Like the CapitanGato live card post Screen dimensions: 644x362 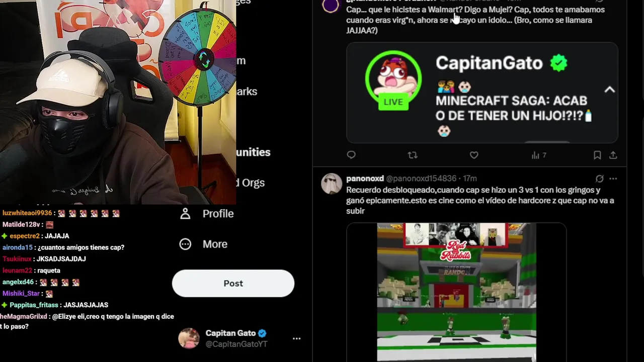click(x=474, y=155)
